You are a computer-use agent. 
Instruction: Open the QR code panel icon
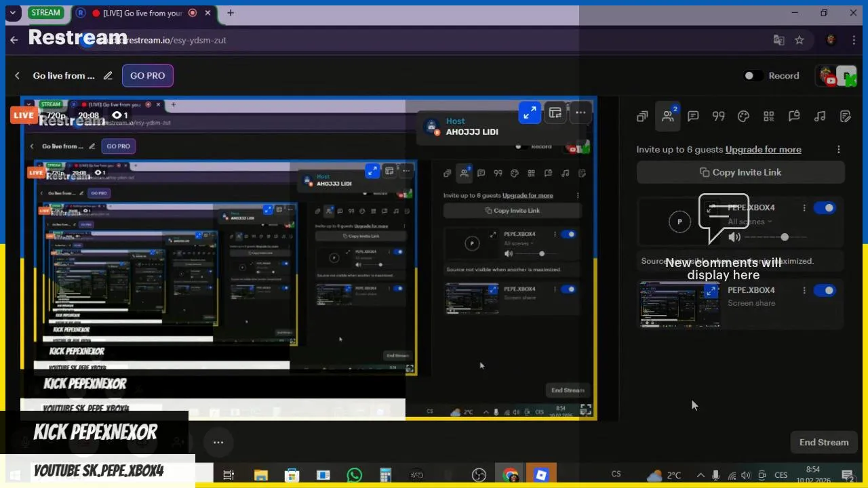(769, 117)
